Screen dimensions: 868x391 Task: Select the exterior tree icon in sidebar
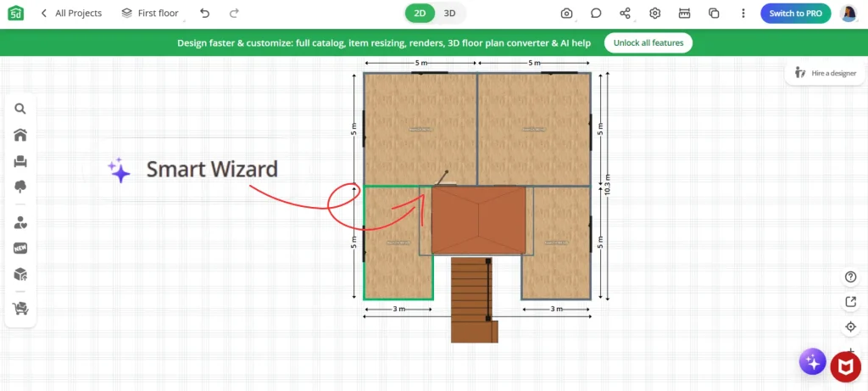[x=20, y=187]
